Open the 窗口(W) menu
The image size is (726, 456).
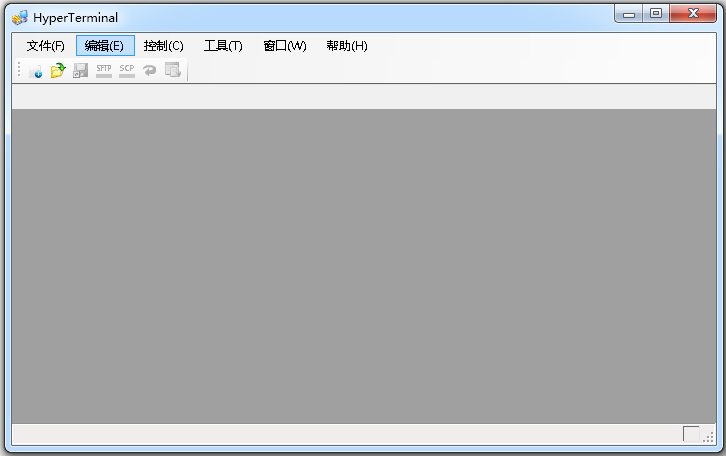[285, 46]
